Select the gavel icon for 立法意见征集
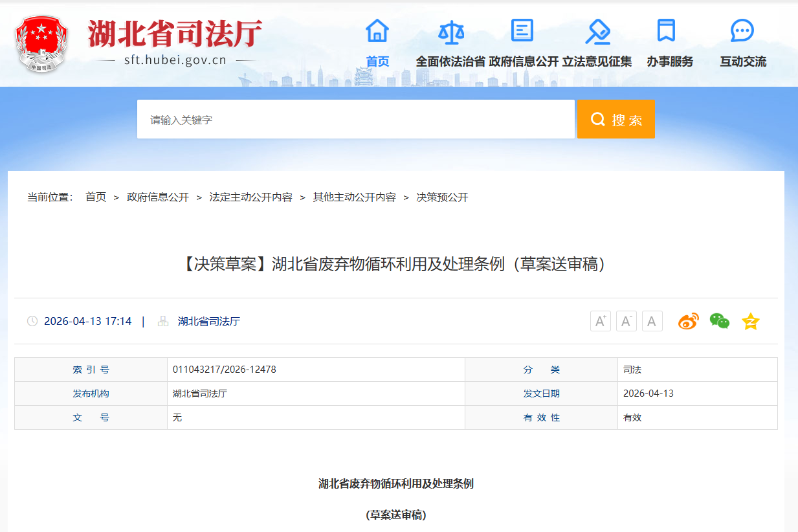This screenshot has width=798, height=532. 597,31
